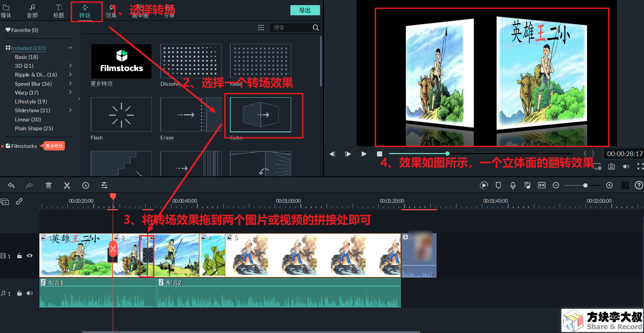Switch preview to fullscreen
This screenshot has height=333, width=644.
[x=640, y=166]
